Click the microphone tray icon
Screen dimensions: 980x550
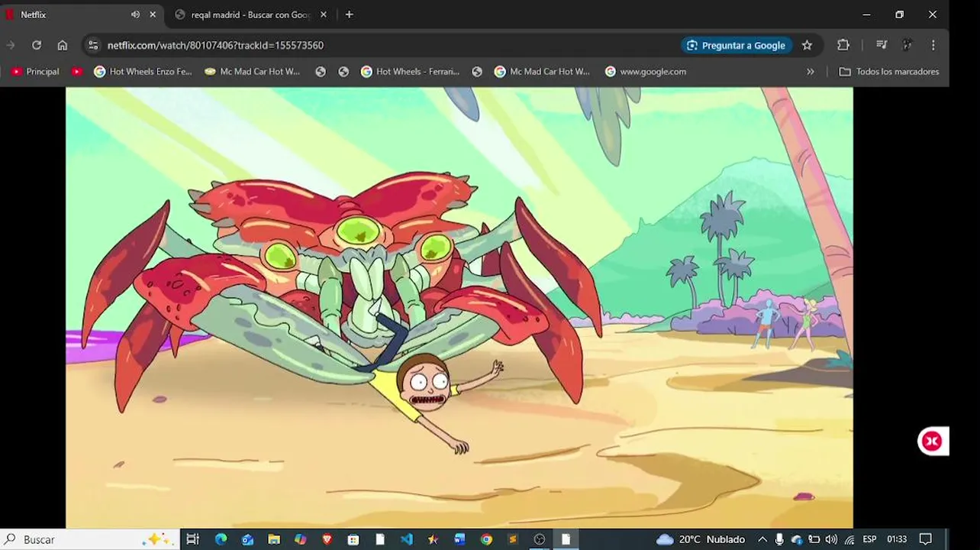[779, 539]
